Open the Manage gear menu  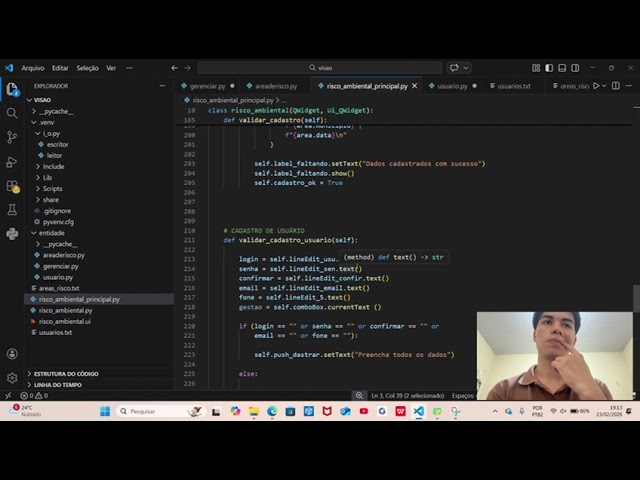point(12,378)
